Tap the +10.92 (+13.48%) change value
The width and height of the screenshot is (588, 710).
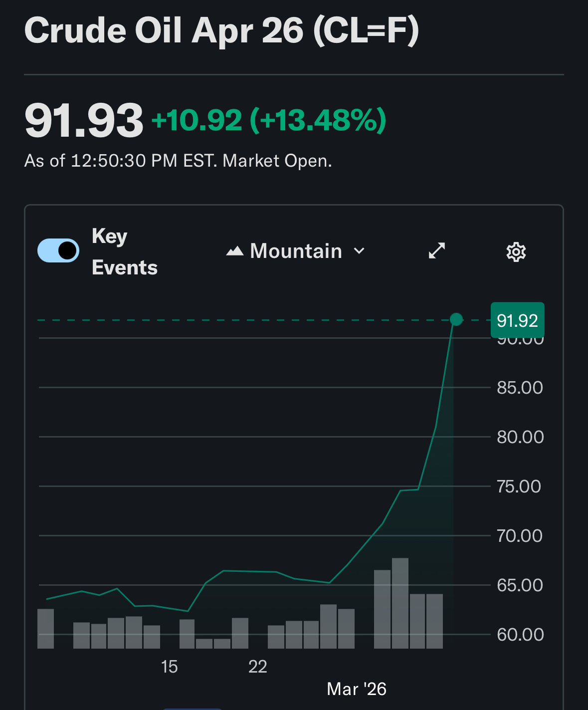point(269,120)
